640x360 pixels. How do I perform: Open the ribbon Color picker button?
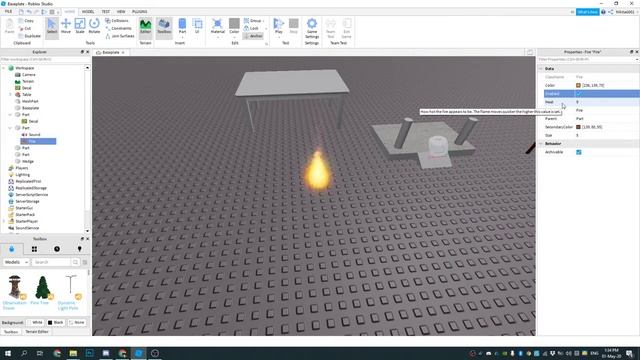[x=234, y=26]
